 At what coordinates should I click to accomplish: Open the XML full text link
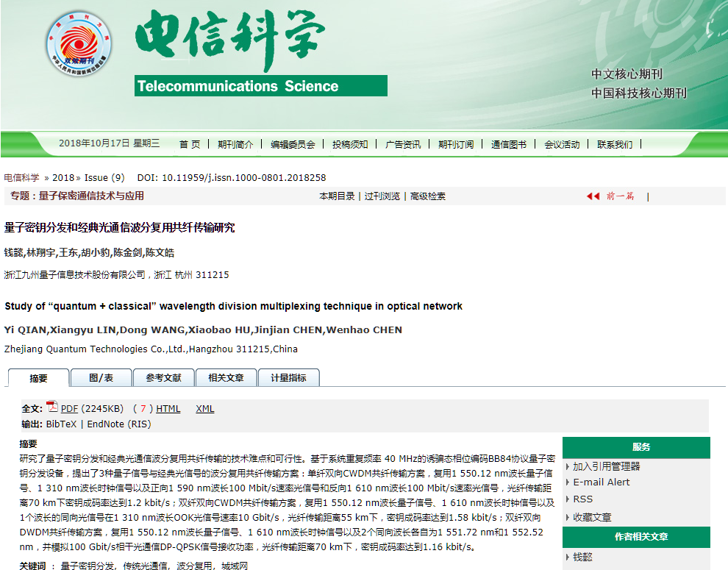coord(204,409)
